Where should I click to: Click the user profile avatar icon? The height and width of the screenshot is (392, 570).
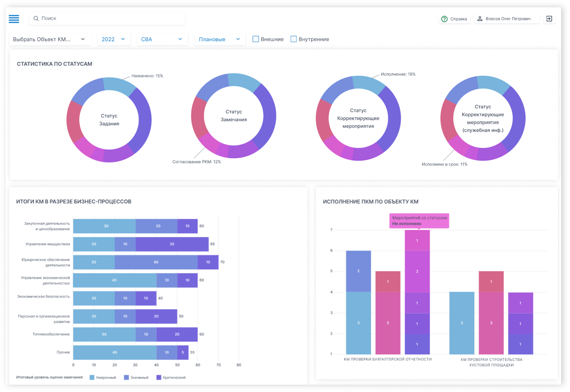point(480,19)
